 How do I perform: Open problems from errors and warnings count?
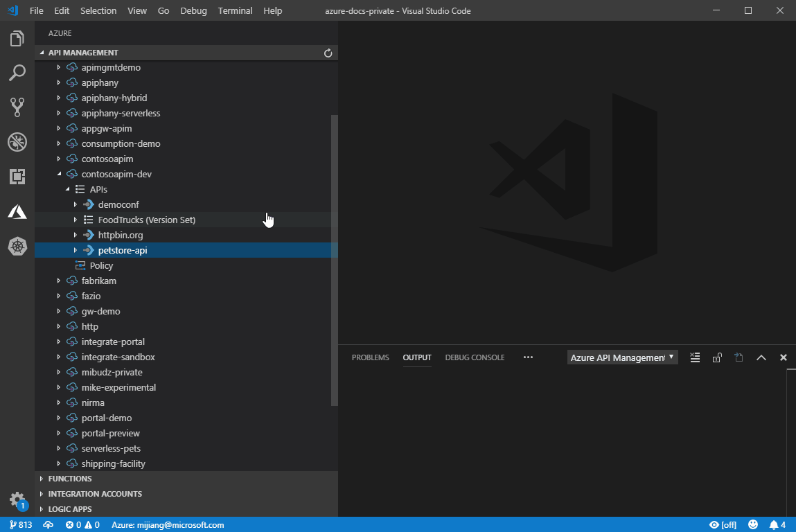tap(82, 525)
